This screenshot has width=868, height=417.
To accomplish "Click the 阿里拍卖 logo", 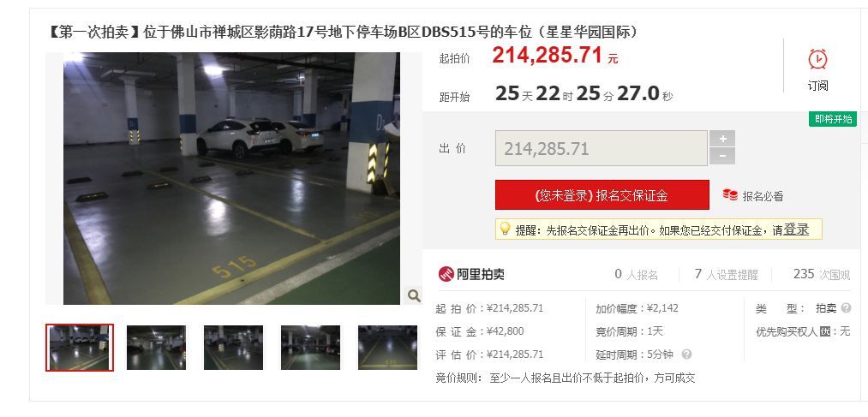I will [471, 274].
